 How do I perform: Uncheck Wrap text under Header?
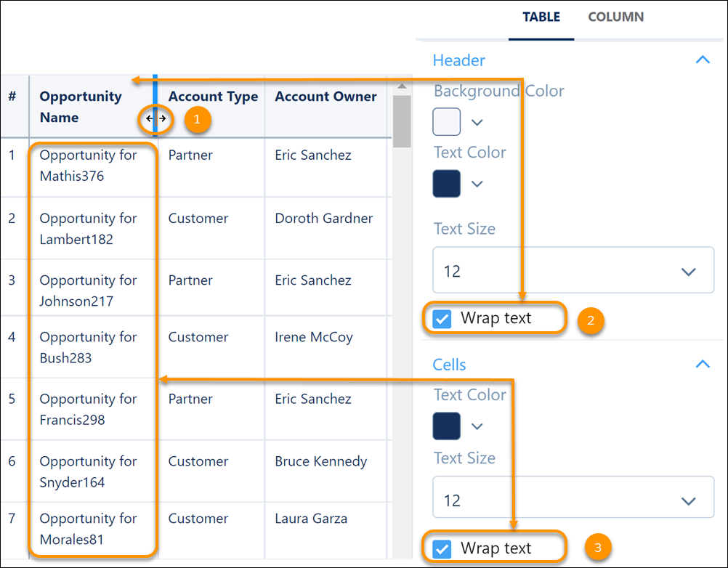(x=442, y=319)
